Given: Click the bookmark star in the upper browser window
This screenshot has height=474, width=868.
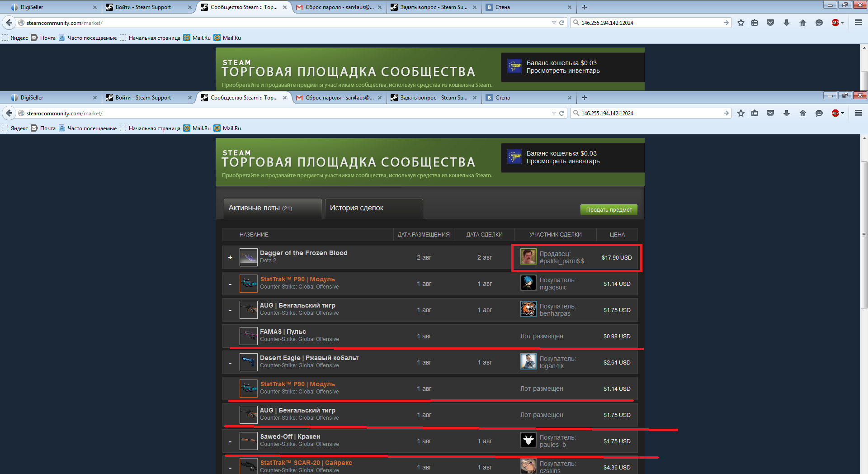Looking at the screenshot, I should coord(741,23).
